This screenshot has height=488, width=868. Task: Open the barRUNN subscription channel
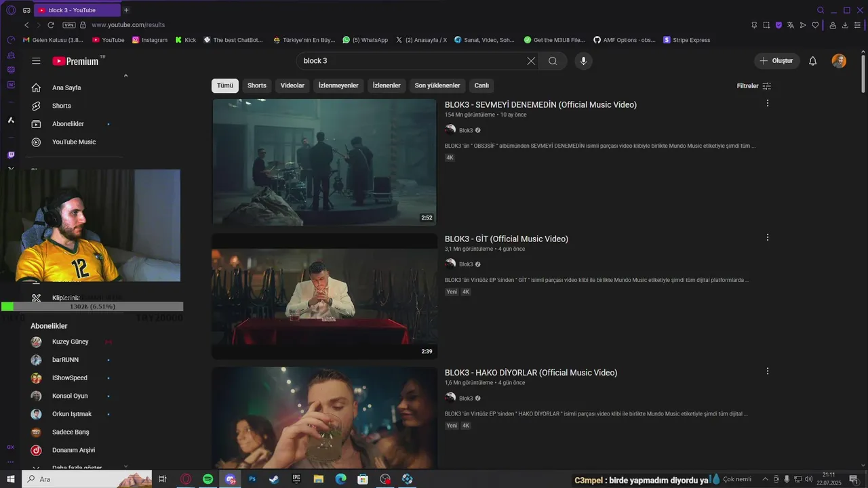tap(66, 360)
